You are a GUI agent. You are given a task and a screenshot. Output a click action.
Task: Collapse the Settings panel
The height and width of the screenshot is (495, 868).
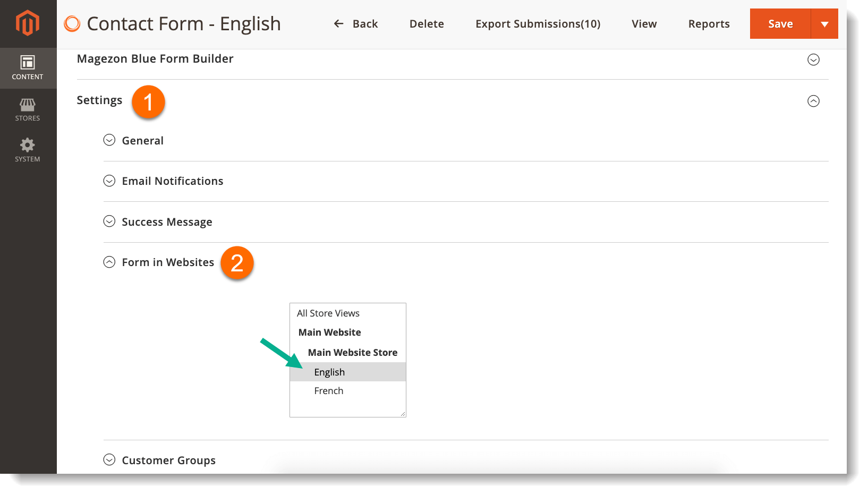pyautogui.click(x=813, y=101)
